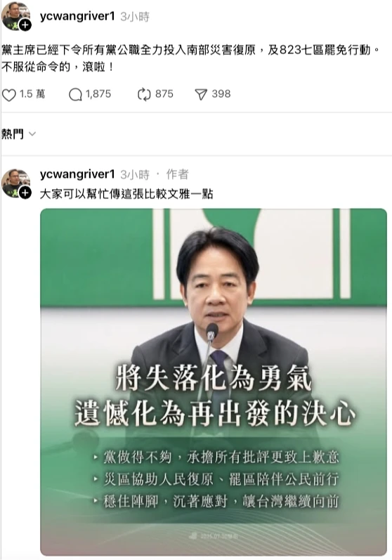392x560 pixels.
Task: Open top post author's profile picture
Action: 15,16
